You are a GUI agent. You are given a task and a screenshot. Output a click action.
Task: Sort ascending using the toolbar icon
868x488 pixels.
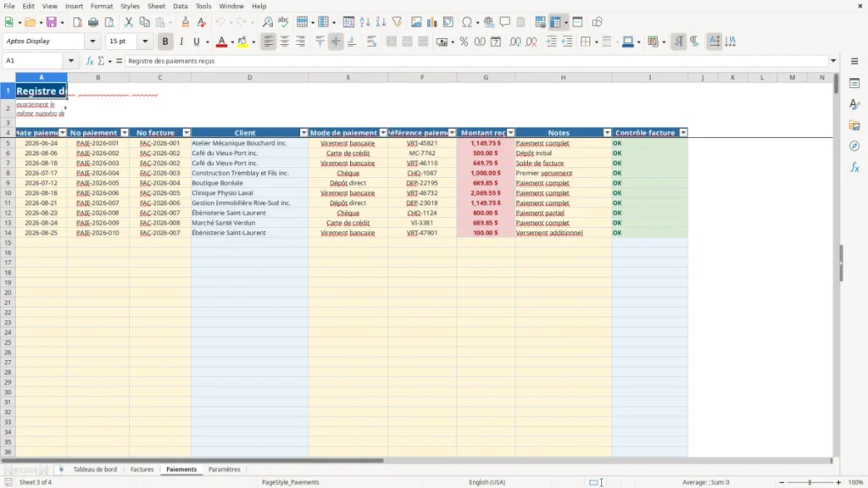point(364,22)
